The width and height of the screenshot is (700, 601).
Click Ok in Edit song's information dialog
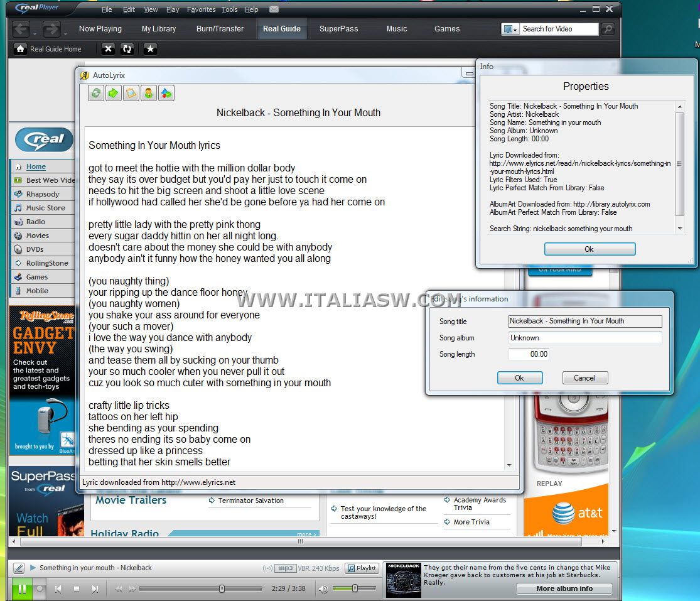(x=520, y=378)
